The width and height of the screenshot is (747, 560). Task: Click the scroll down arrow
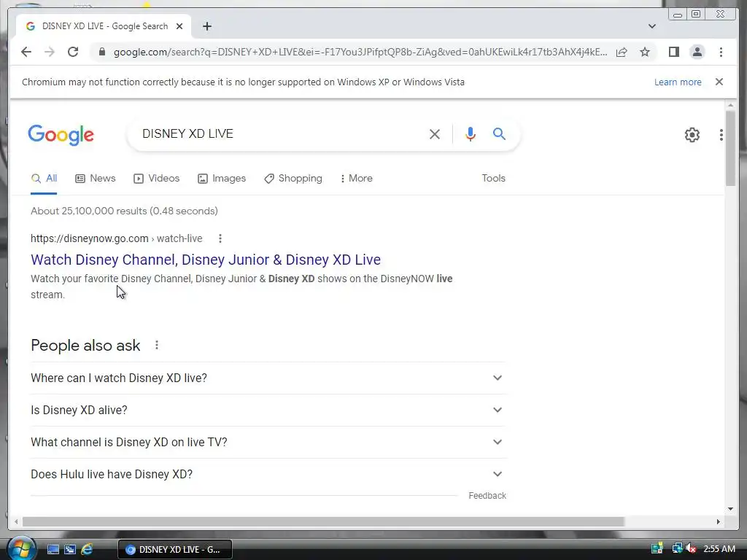731,509
